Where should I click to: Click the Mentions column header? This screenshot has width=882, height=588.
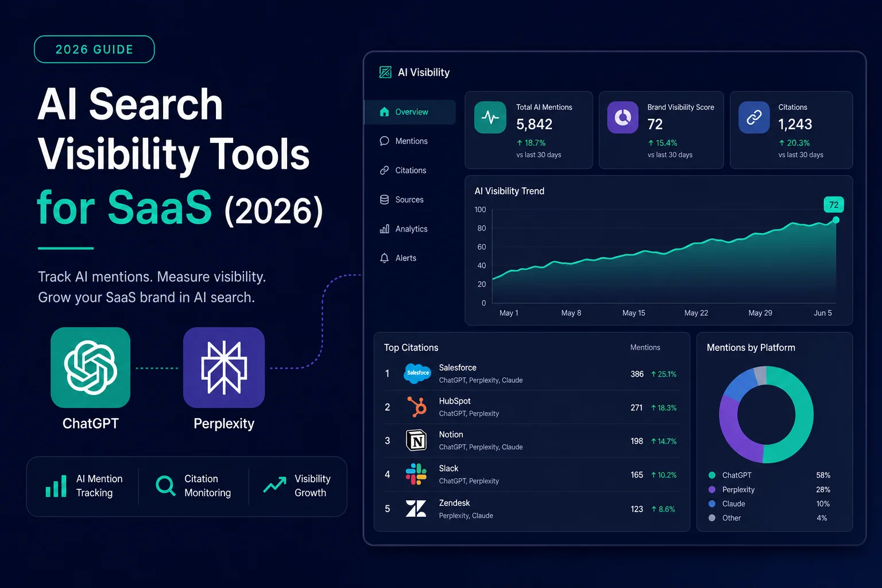click(x=645, y=347)
